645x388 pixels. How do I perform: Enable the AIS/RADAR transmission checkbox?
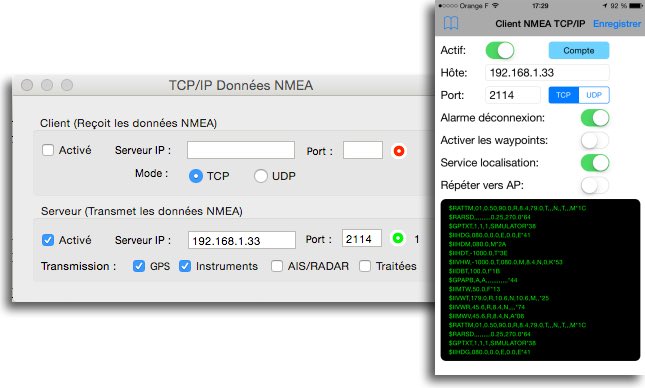click(277, 266)
